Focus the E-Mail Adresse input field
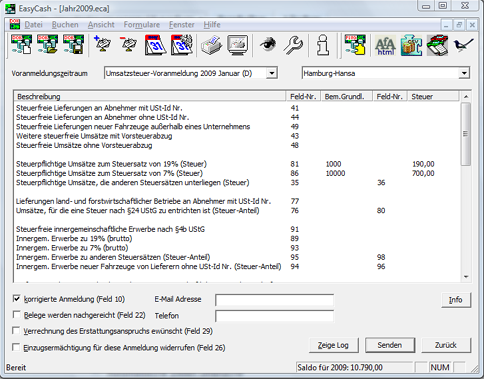This screenshot has height=379, width=484. click(x=274, y=300)
